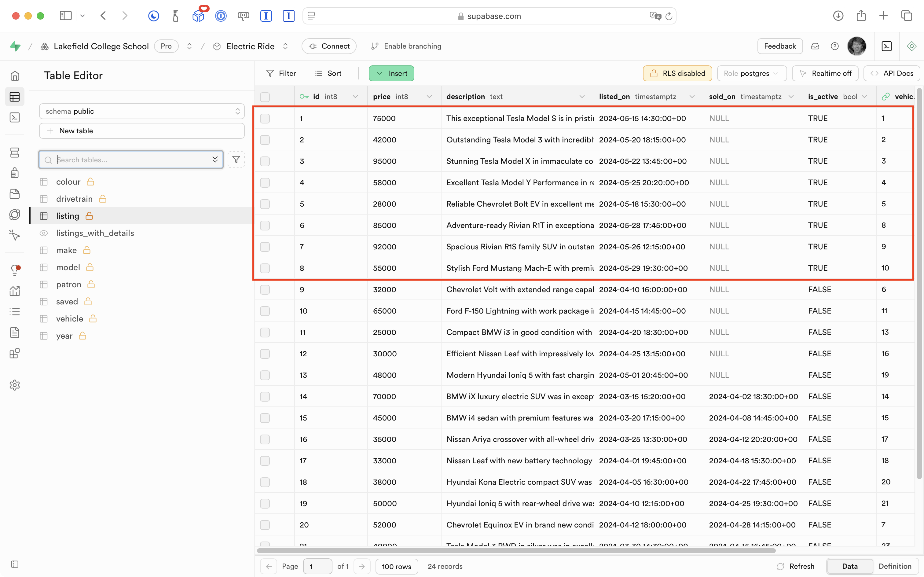Select the checkbox for row id 9
This screenshot has width=924, height=577.
click(x=265, y=290)
